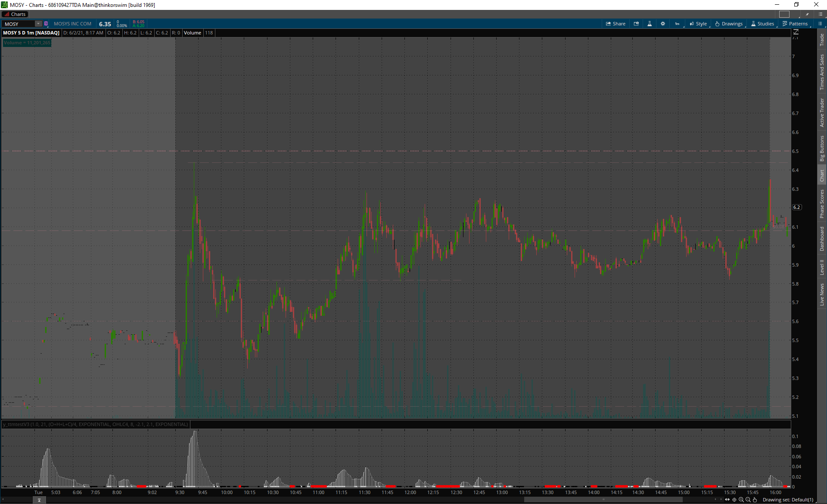This screenshot has height=504, width=827.
Task: Open the 1m timeframe dropdown
Action: tap(677, 24)
